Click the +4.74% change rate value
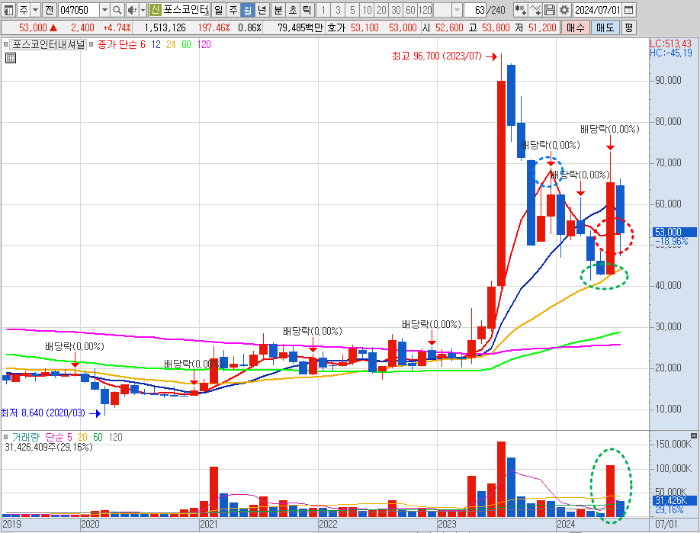The image size is (700, 533). [117, 28]
